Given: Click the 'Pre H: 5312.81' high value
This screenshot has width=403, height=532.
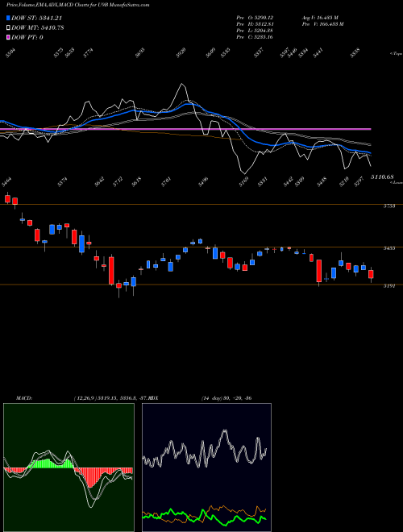Looking at the screenshot, I should pos(255,24).
